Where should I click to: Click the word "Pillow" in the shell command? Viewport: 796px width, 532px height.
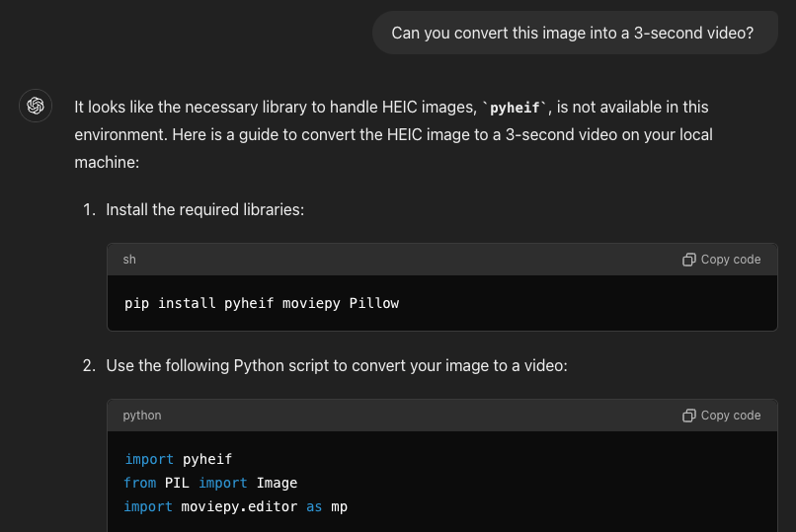(374, 303)
